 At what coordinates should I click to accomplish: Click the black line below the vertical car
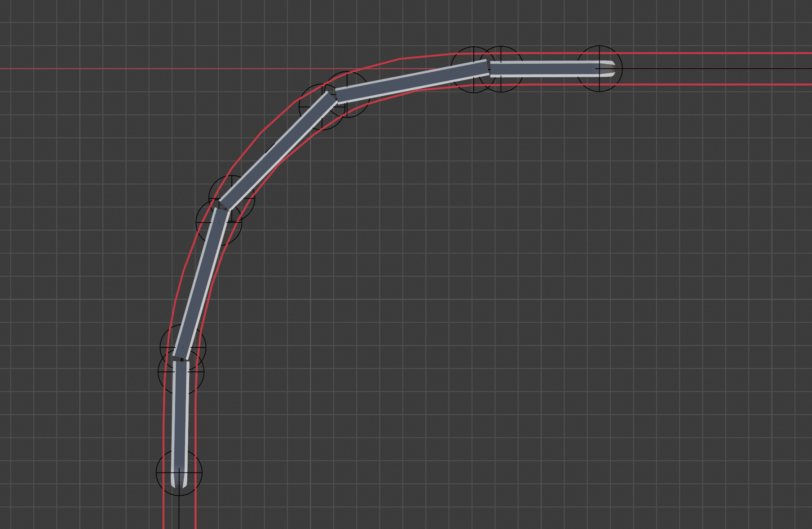pos(179,512)
